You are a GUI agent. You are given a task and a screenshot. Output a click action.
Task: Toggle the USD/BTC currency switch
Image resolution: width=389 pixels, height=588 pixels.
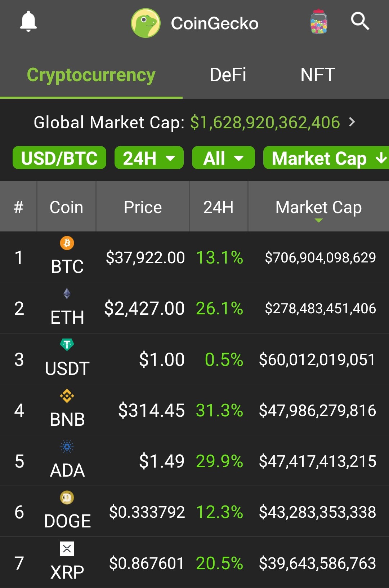click(x=59, y=158)
